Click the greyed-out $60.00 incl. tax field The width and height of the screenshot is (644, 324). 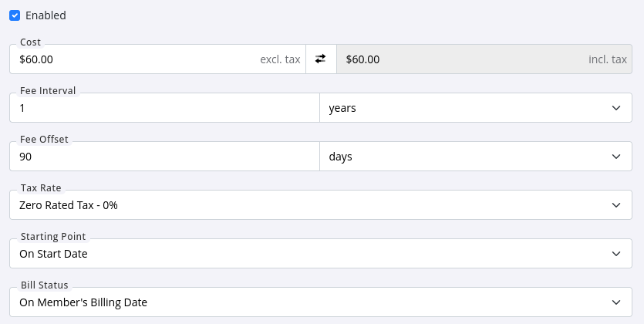pyautogui.click(x=455, y=59)
